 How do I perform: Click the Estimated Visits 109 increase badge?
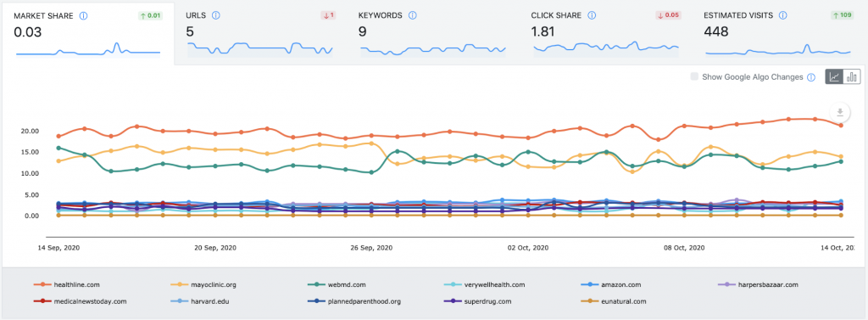click(x=842, y=15)
